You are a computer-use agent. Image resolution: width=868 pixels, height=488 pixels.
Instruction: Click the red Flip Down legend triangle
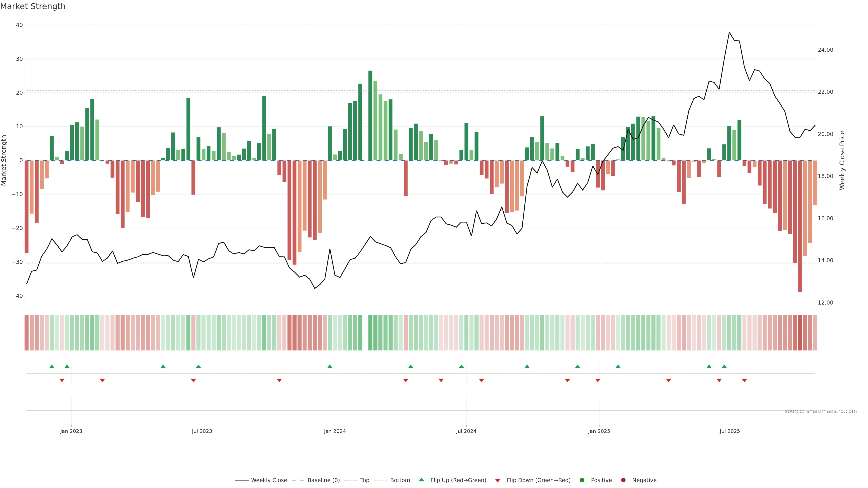498,481
